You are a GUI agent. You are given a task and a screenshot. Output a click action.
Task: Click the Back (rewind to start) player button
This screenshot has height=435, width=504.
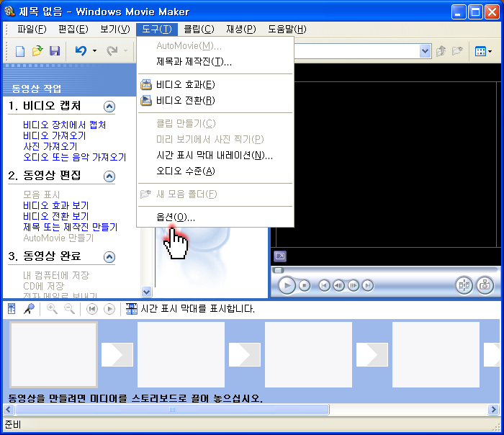point(324,285)
